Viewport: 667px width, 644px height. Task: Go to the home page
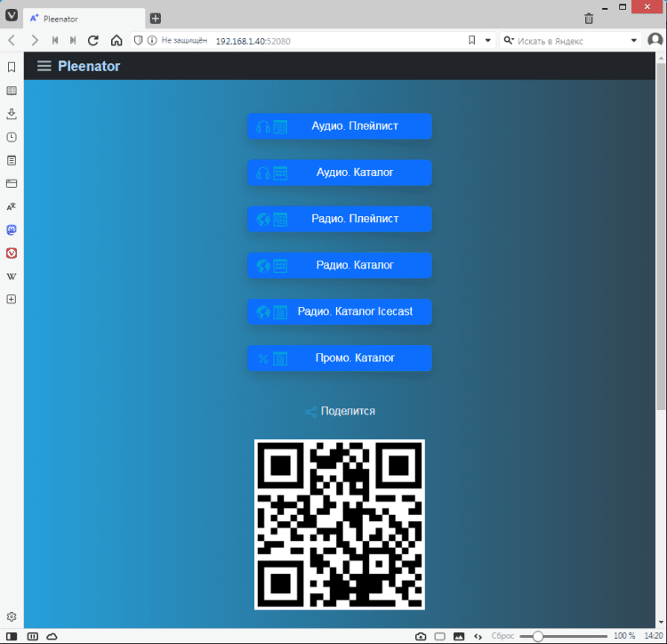(117, 40)
